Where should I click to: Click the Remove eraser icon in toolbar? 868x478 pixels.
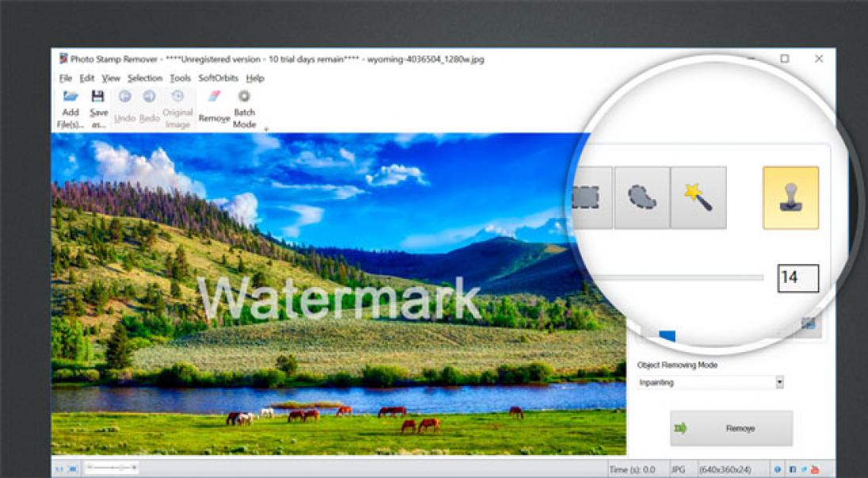213,98
